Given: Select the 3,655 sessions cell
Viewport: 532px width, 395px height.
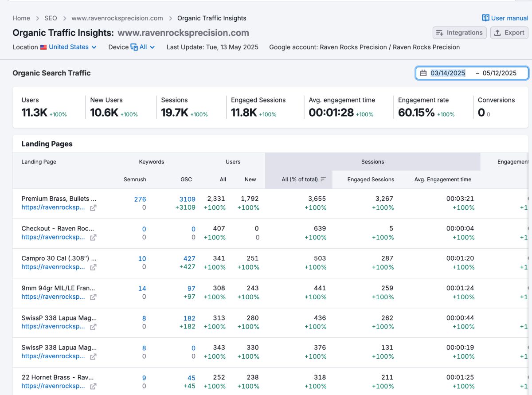Looking at the screenshot, I should coord(317,199).
